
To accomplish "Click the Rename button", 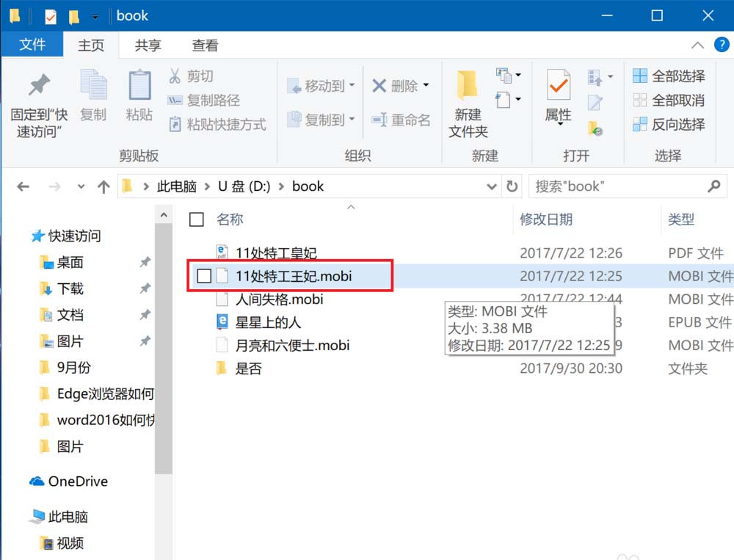I will coord(401,120).
